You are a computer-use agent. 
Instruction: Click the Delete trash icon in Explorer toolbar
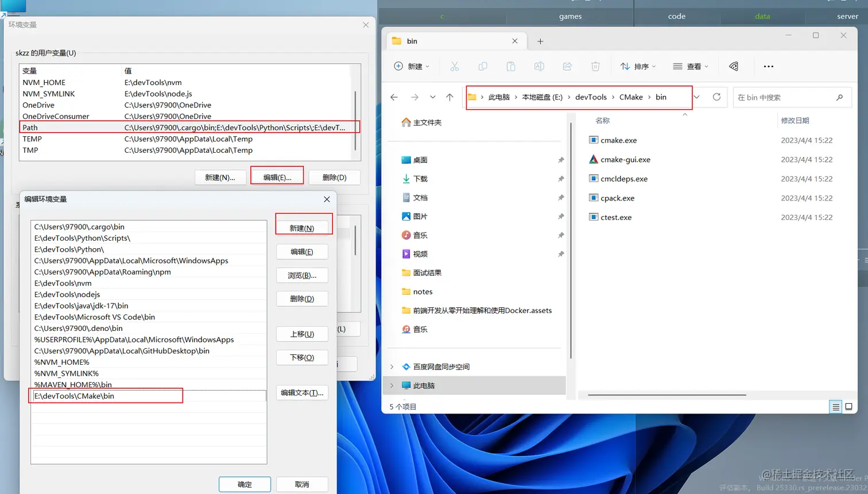coord(595,67)
